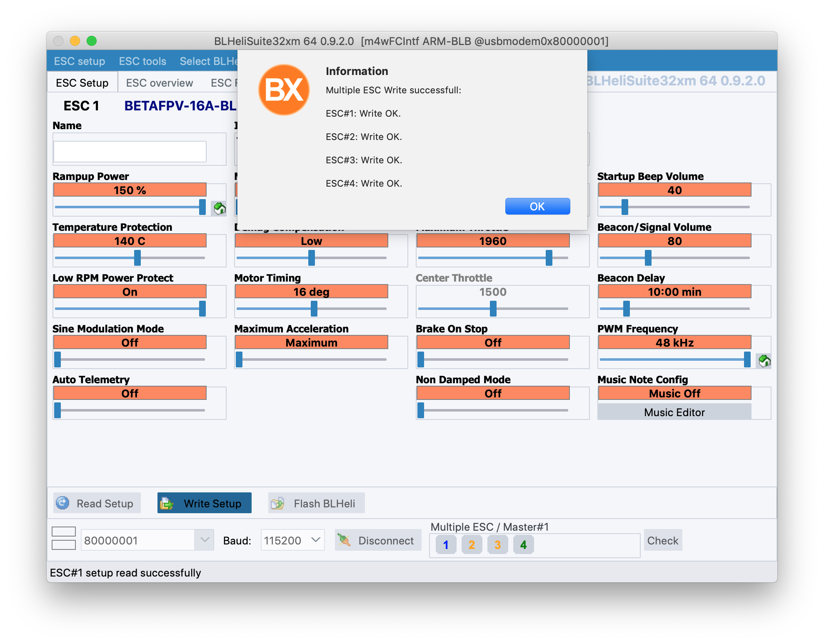Toggle ESC 4 selection button

[523, 545]
